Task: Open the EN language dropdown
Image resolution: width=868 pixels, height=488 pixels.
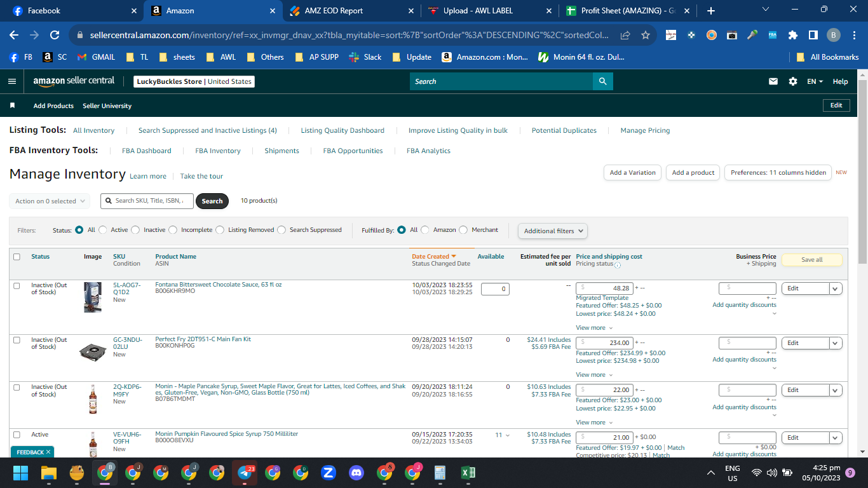Action: [x=815, y=81]
